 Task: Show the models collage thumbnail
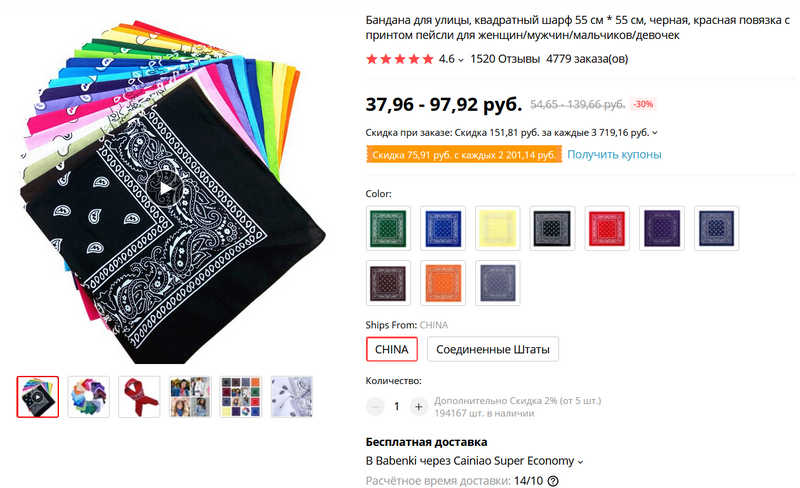(x=190, y=397)
